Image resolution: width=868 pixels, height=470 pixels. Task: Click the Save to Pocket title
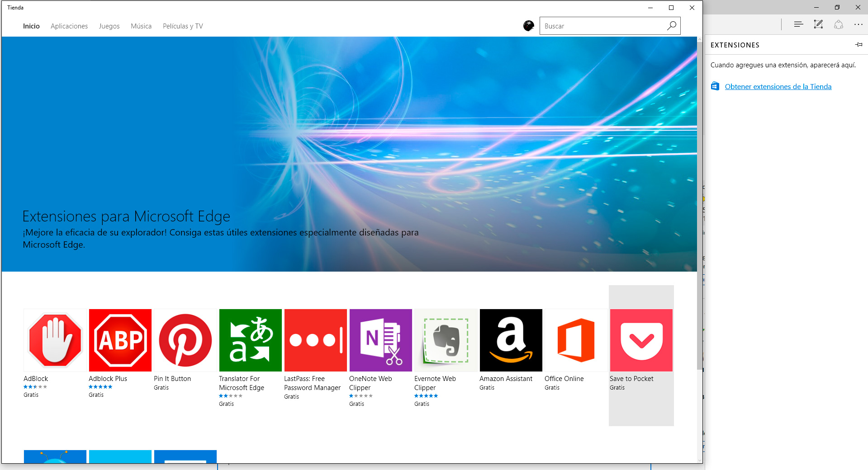point(631,379)
